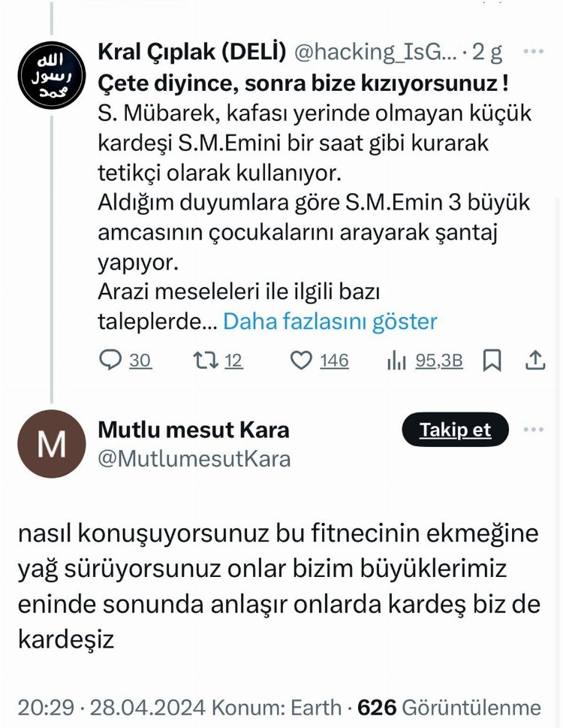Open more options on Kral Çıplak tweet
Screen dimensions: 563x728
[x=533, y=52]
